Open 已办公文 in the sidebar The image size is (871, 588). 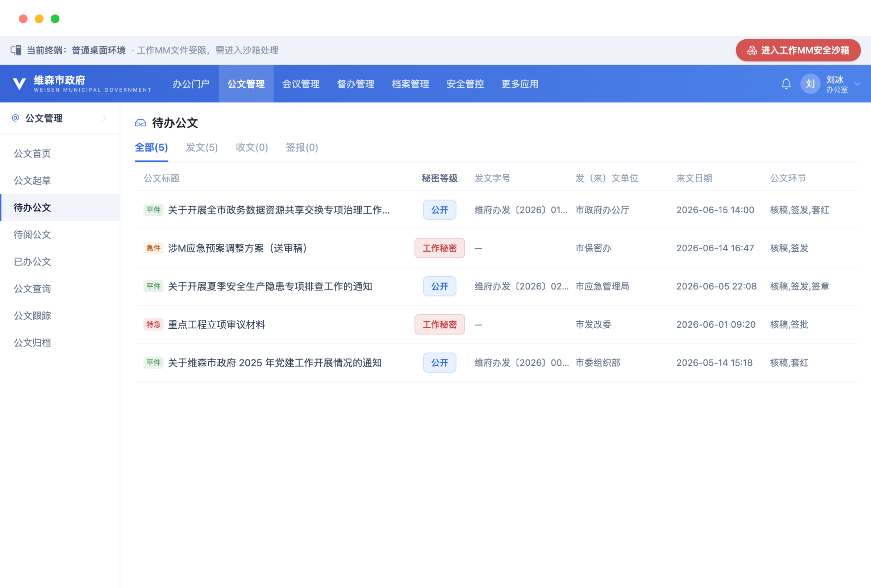[x=60, y=261]
